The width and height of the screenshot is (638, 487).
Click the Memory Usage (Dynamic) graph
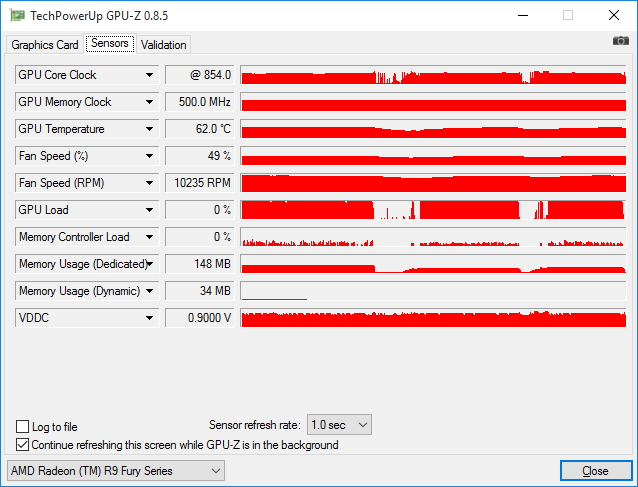(433, 291)
